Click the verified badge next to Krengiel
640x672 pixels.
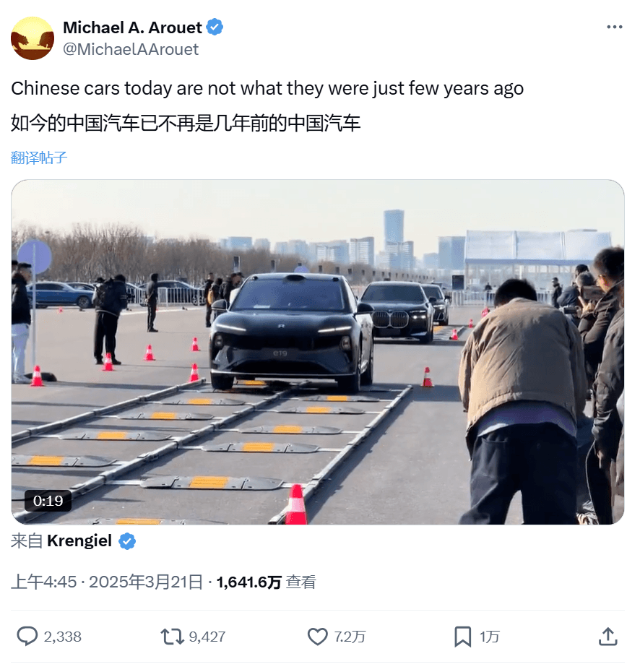point(127,541)
